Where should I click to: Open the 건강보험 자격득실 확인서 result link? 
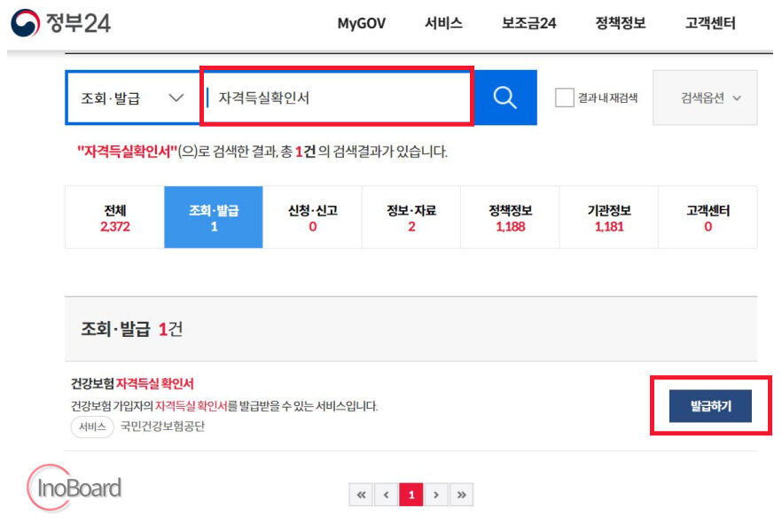point(132,383)
